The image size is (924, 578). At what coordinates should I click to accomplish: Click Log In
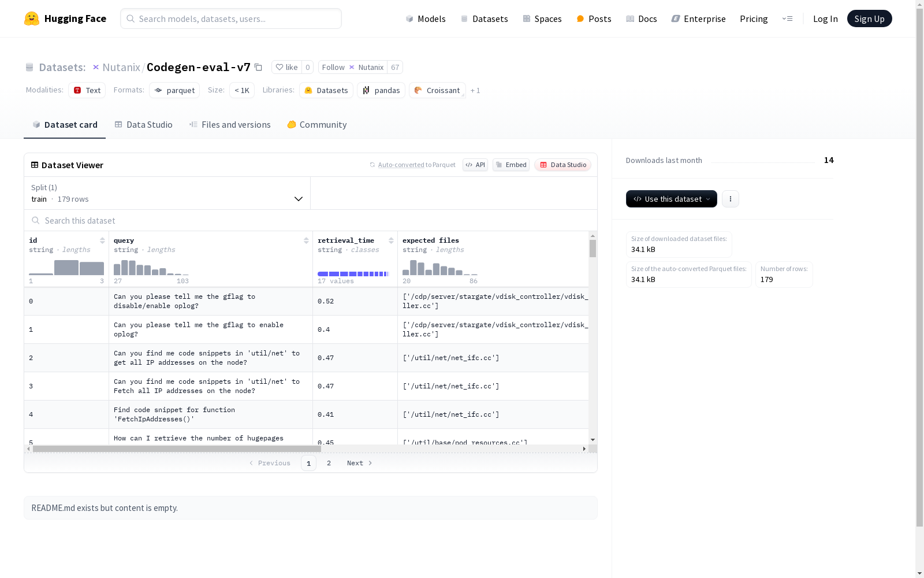pyautogui.click(x=825, y=18)
